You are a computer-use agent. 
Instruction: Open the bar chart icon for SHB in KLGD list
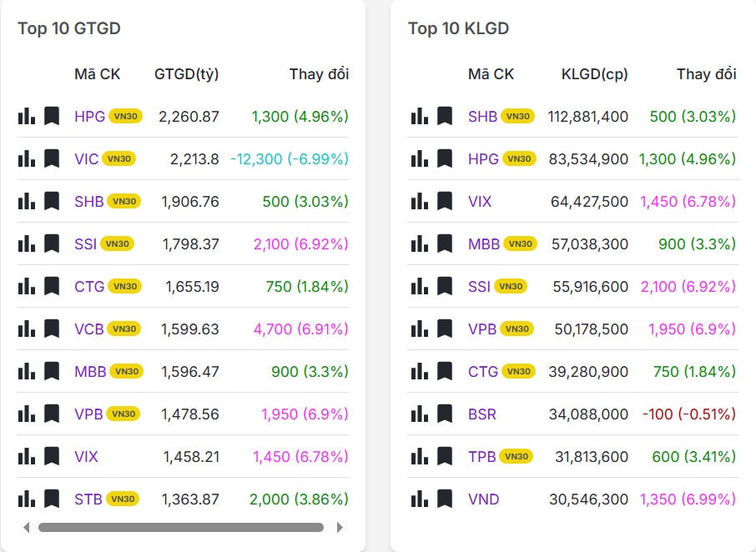418,115
